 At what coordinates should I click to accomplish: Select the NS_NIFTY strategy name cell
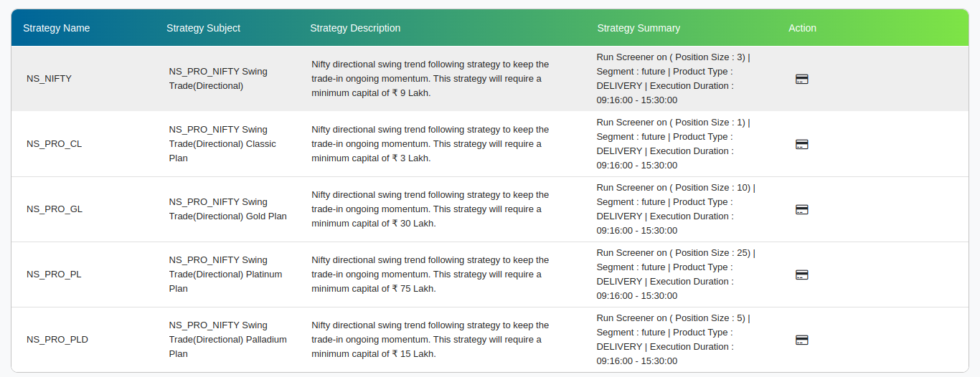49,79
